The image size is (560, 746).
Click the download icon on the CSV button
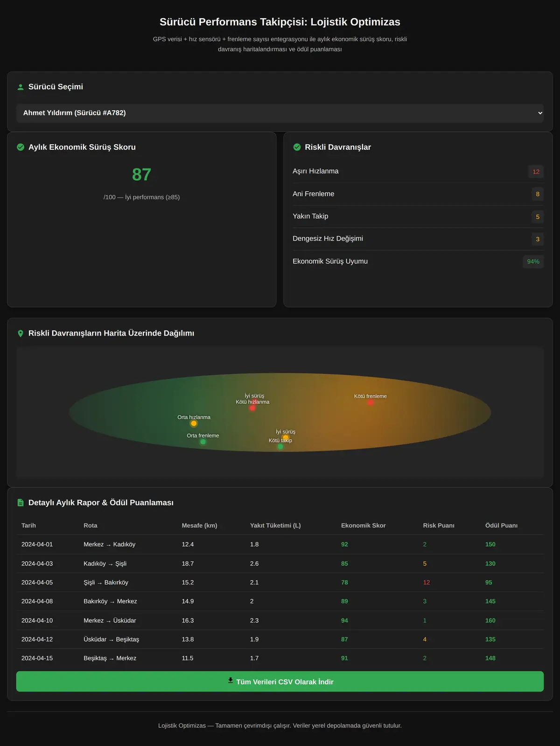click(x=231, y=681)
